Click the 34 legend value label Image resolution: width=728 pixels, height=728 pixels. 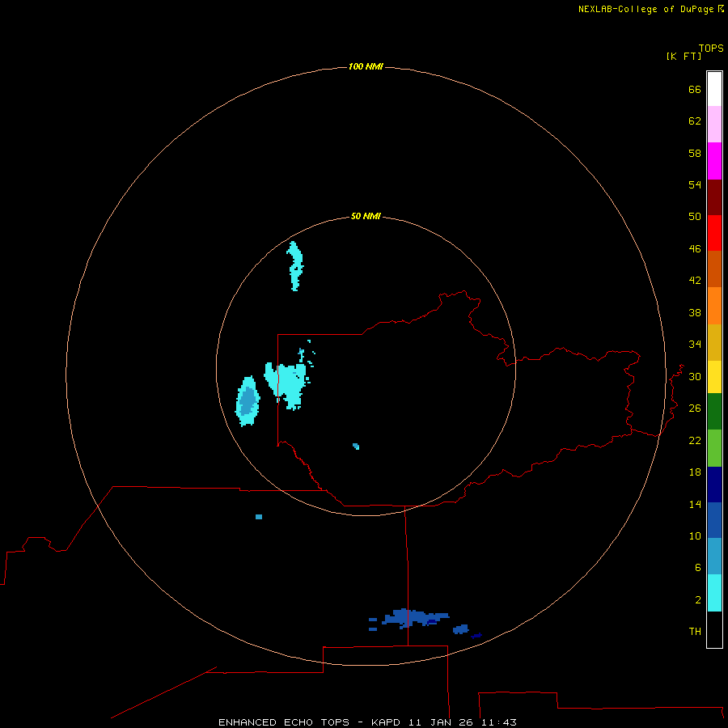pos(695,345)
